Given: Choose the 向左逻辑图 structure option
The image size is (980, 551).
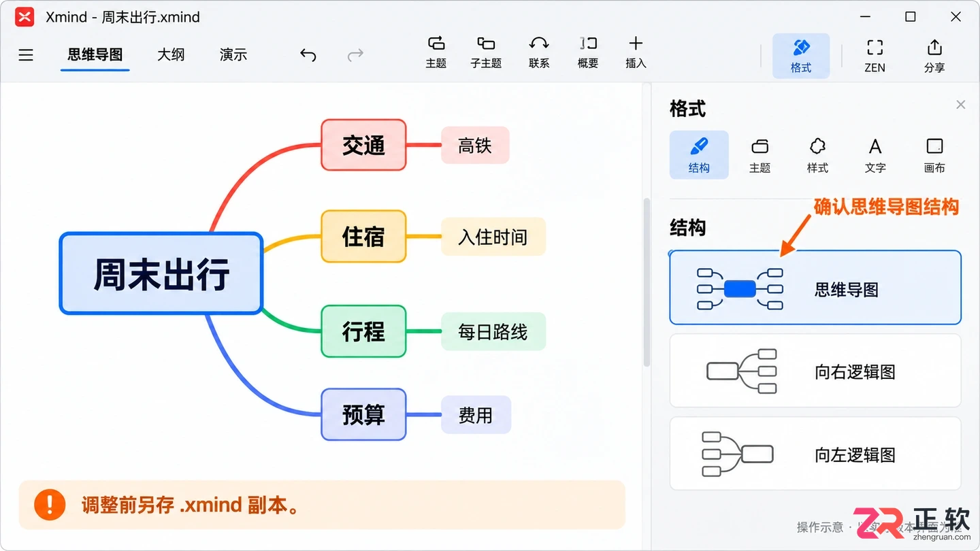Looking at the screenshot, I should click(815, 454).
